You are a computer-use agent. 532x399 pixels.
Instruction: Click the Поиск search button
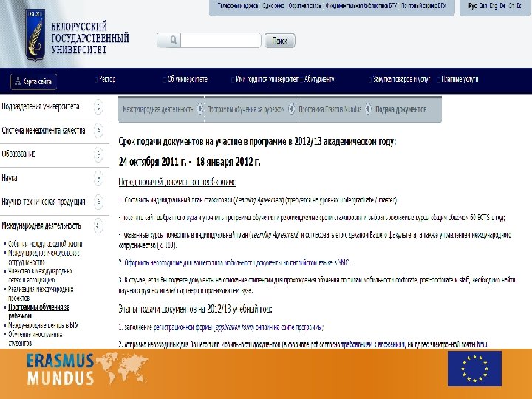279,41
